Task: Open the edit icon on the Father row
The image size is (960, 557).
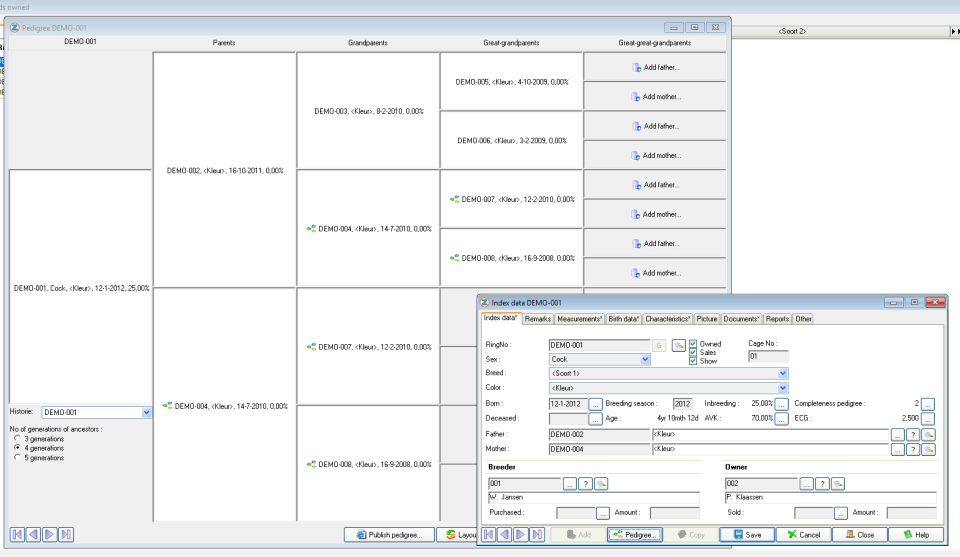Action: point(928,435)
